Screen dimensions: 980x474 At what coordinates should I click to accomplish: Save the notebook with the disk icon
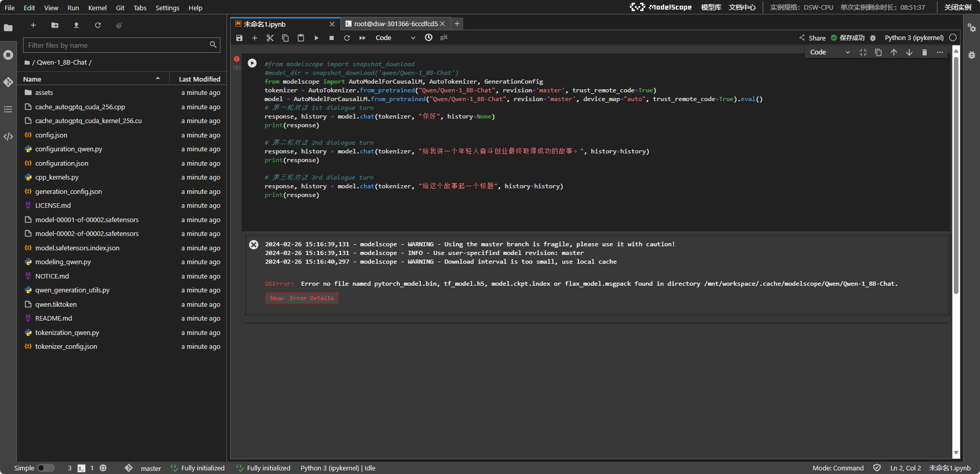click(239, 38)
